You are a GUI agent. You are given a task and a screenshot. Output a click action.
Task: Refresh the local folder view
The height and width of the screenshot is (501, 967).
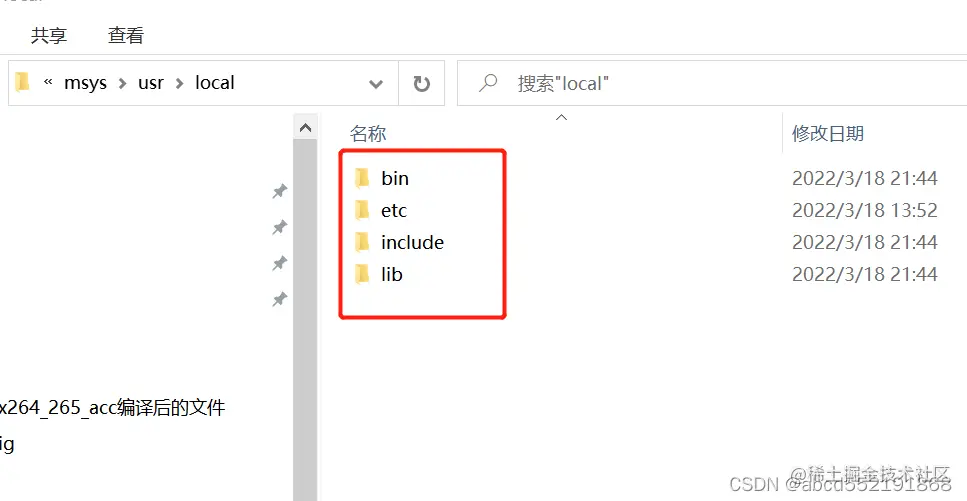coord(422,83)
